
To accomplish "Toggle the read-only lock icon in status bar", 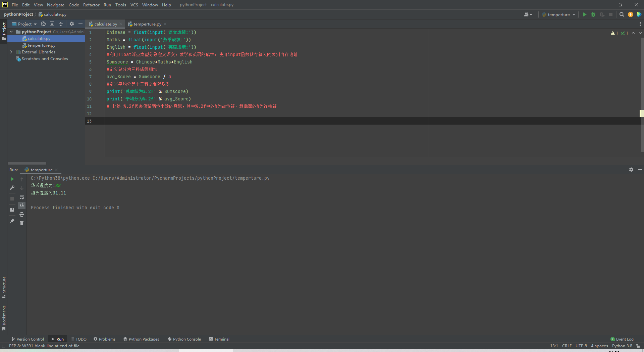I will coord(638,346).
